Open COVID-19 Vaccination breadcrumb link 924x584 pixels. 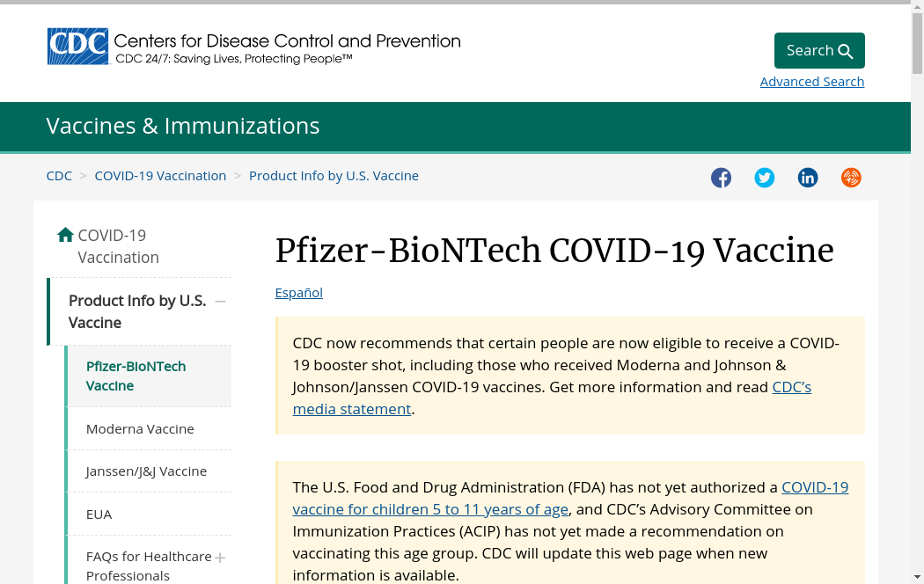point(160,176)
